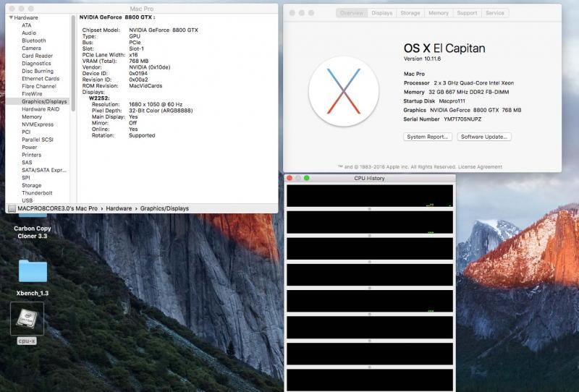Select Thunderbolt in the hardware list
Screen dimensions: 579x392
point(36,192)
